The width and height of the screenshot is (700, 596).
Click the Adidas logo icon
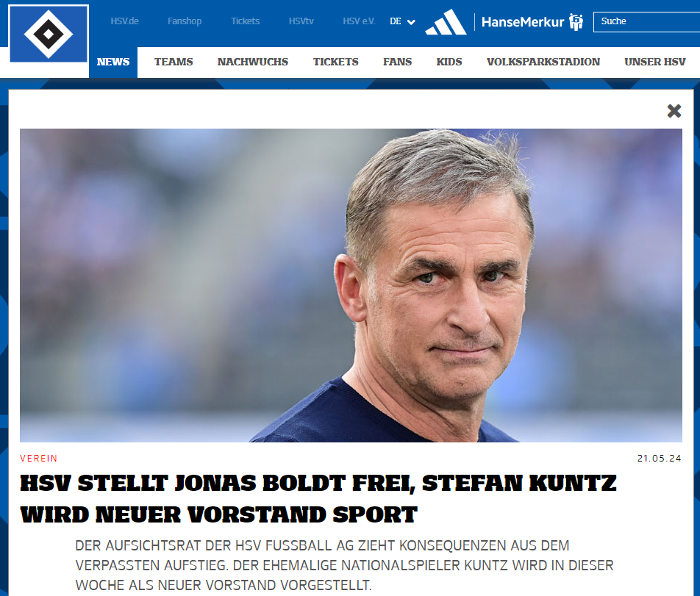446,21
